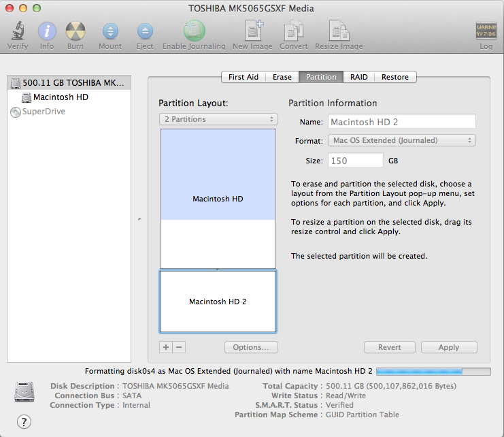Click the GUID Partition Table text
This screenshot has height=437, width=504.
(x=363, y=415)
